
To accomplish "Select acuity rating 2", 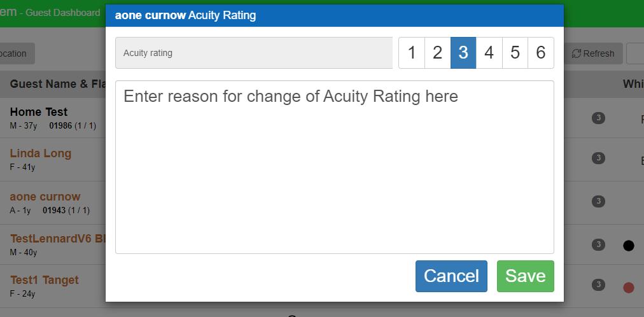I will (x=437, y=53).
